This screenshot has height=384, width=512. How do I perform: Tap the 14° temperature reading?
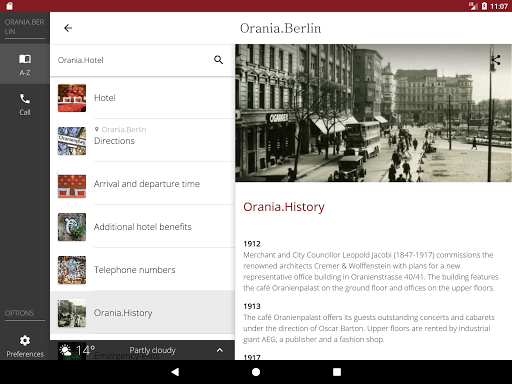click(85, 350)
